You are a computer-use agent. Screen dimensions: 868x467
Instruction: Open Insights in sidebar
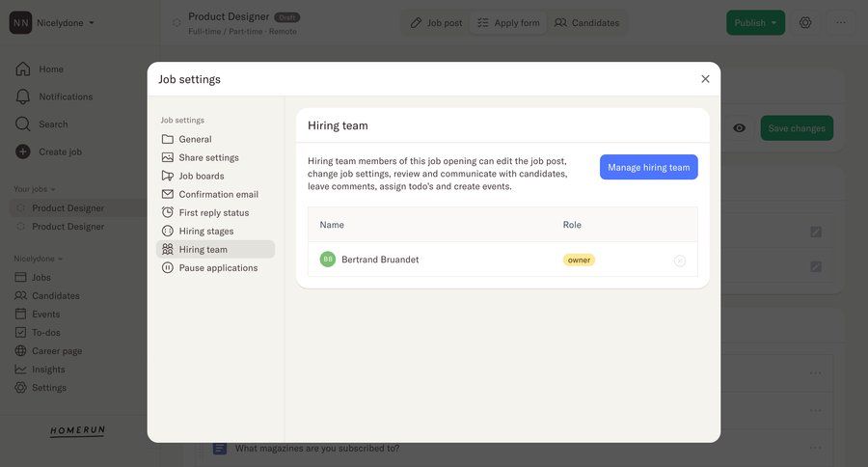40,370
